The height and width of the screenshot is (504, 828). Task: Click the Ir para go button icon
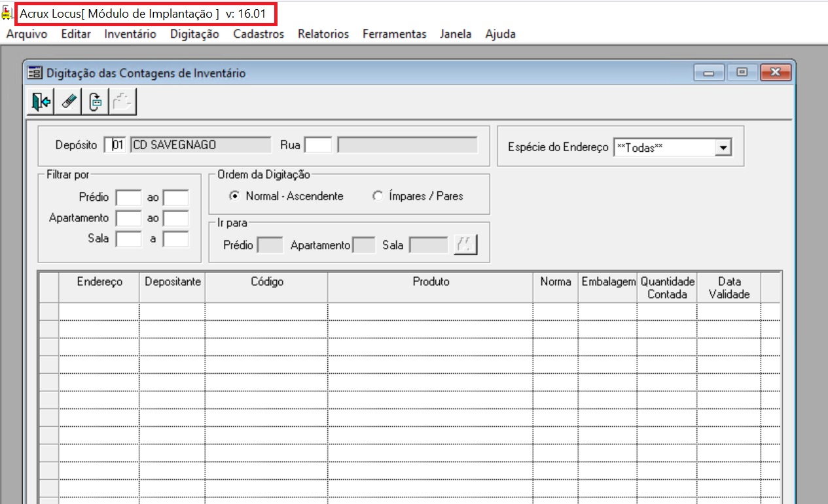(x=465, y=245)
